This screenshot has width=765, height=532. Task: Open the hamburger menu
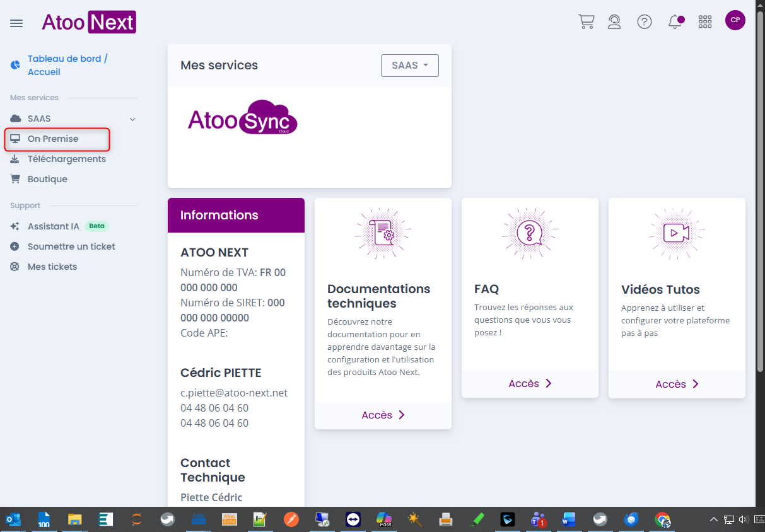16,23
